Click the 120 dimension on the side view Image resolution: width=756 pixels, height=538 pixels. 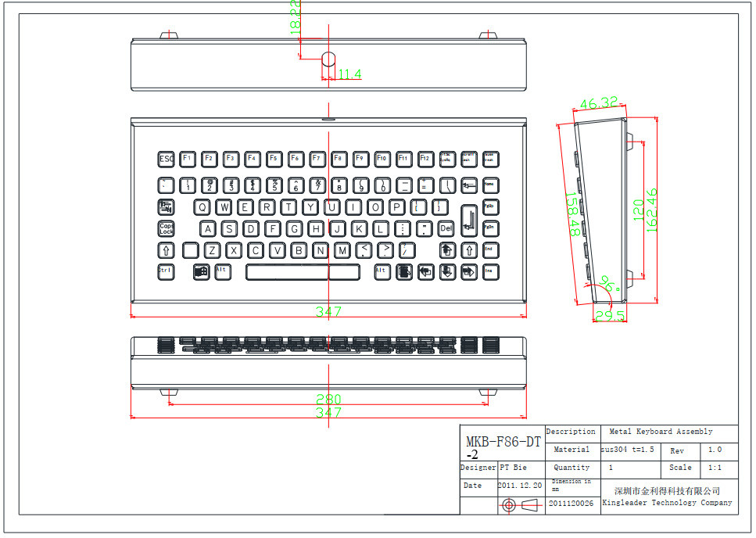pos(639,210)
